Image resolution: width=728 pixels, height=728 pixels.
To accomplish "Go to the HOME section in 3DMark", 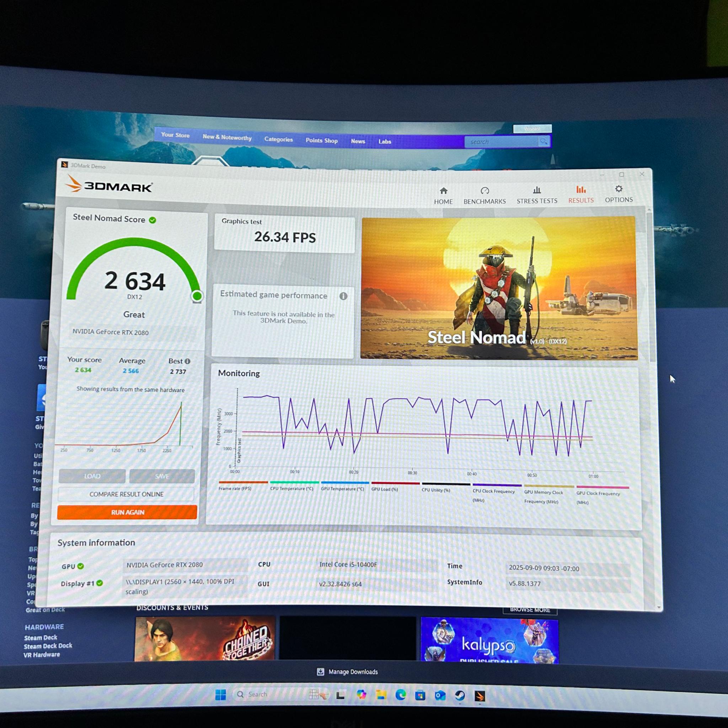I will (x=443, y=196).
